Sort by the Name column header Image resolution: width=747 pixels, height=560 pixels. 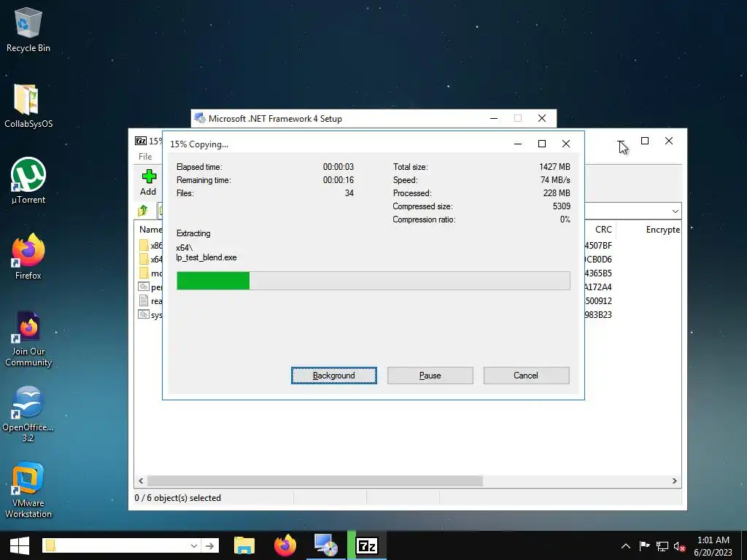pos(150,230)
